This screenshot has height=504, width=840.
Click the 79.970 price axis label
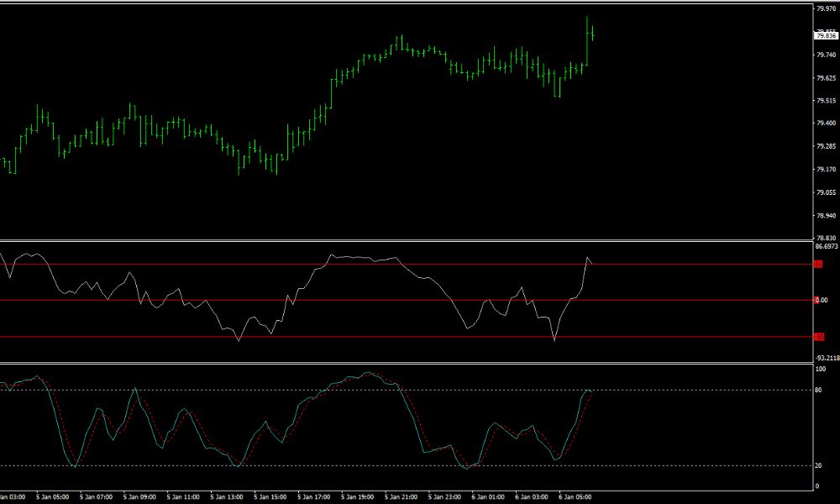tap(827, 8)
